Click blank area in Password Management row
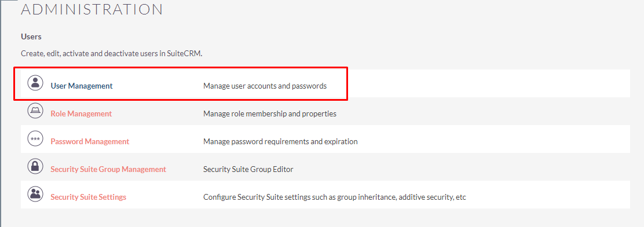644x227 pixels. [x=493, y=139]
